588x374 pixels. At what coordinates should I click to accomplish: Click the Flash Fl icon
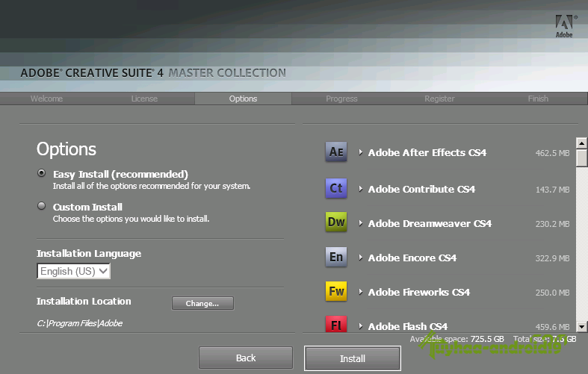[336, 324]
